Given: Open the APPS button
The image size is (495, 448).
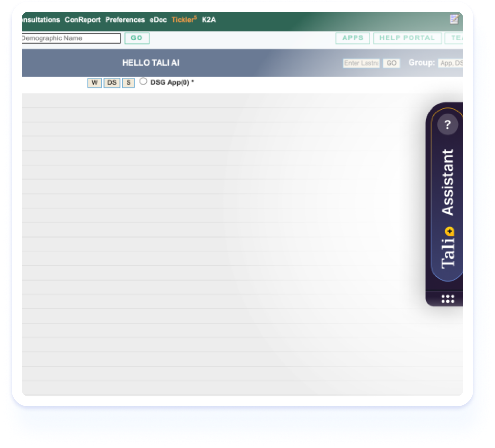Looking at the screenshot, I should (353, 38).
